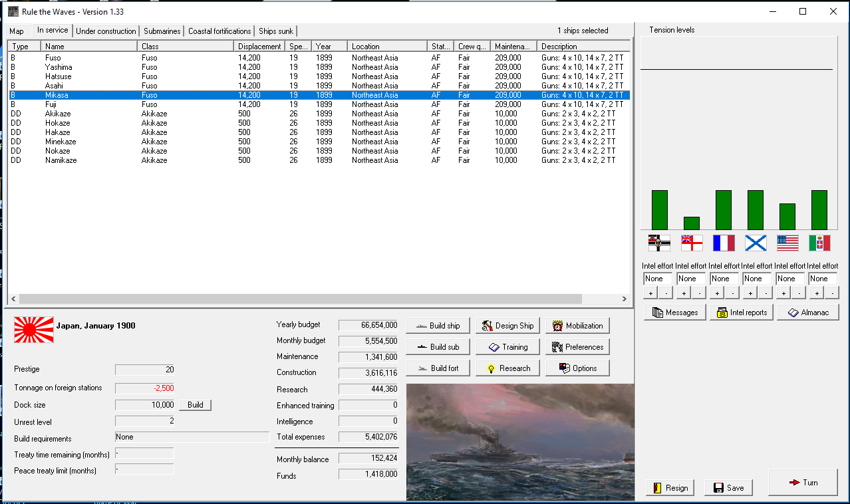Increase intel effort on Russia
The height and width of the screenshot is (504, 850).
750,293
